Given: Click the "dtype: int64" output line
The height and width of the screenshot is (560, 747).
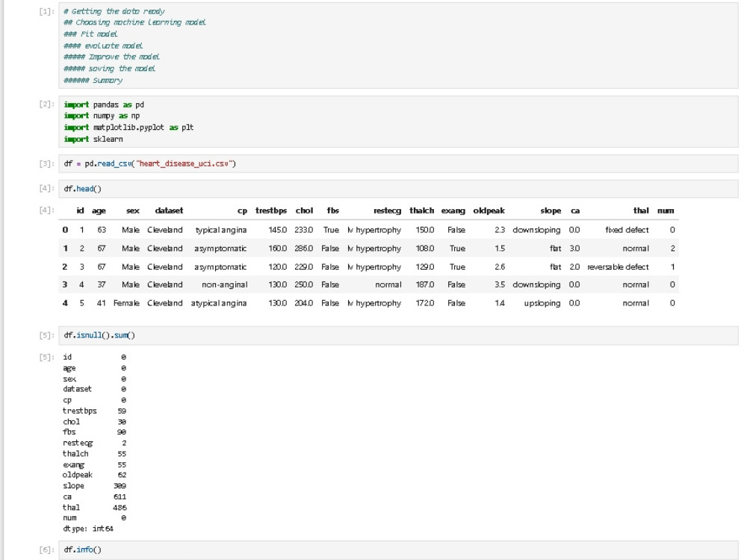Looking at the screenshot, I should coord(88,529).
